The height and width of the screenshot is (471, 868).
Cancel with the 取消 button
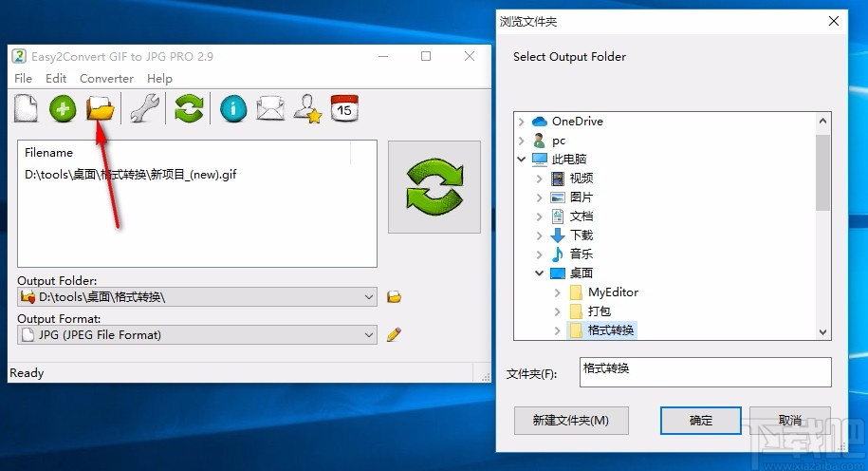790,421
